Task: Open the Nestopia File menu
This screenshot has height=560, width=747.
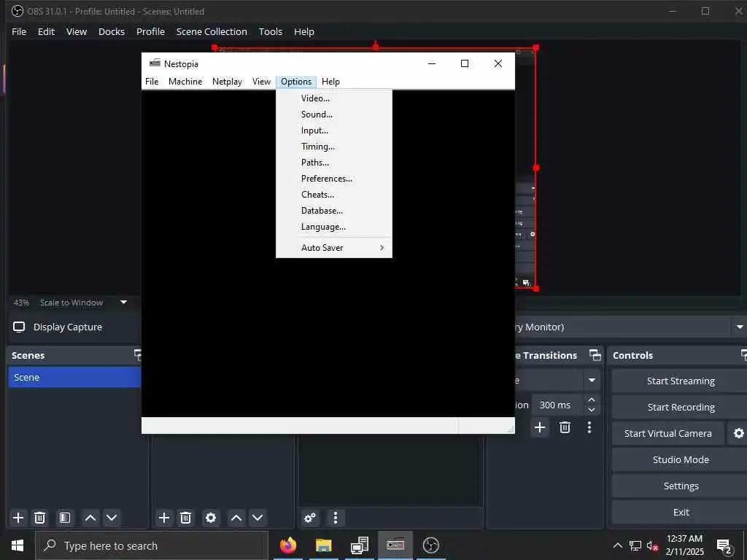Action: click(x=152, y=82)
